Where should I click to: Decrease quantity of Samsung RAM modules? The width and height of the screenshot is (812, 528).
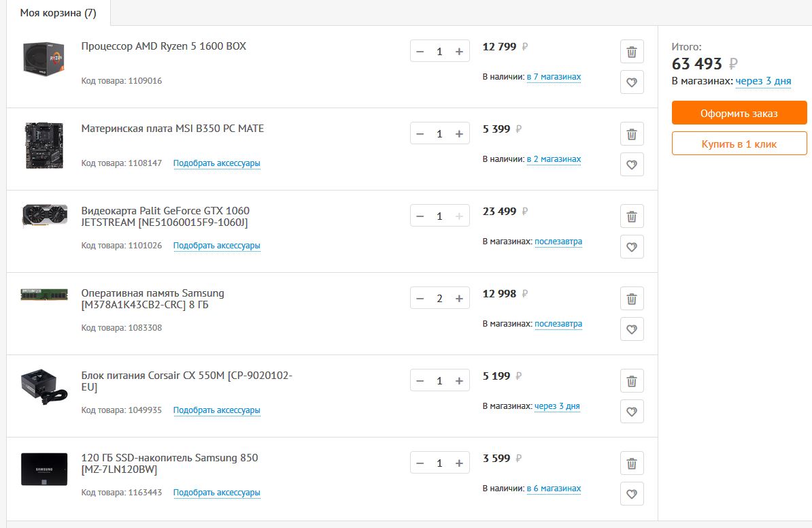click(x=420, y=299)
